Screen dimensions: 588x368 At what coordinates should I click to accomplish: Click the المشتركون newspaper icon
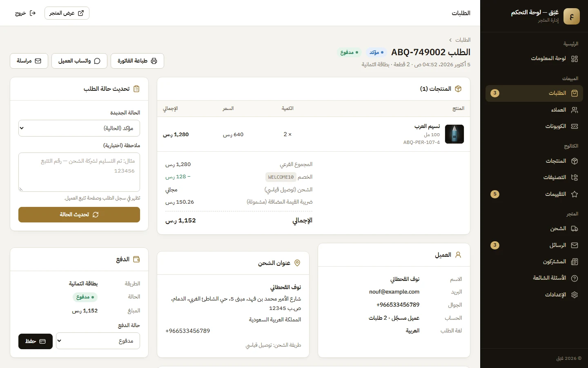[575, 262]
